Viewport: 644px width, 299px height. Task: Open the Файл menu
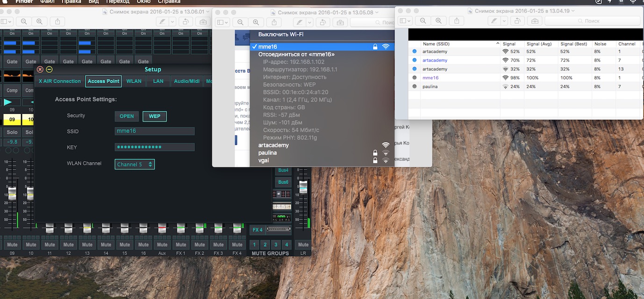click(x=46, y=2)
